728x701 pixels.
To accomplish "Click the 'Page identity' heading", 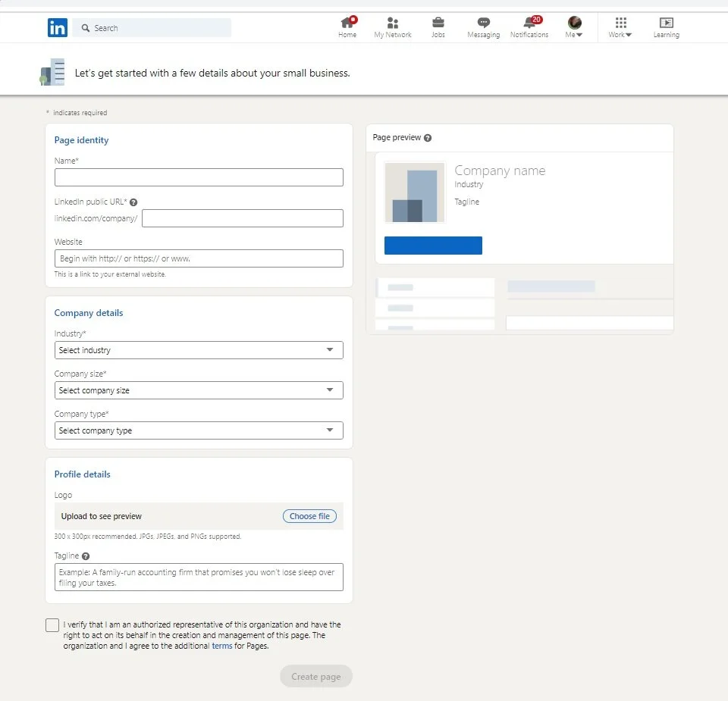I will pos(81,140).
